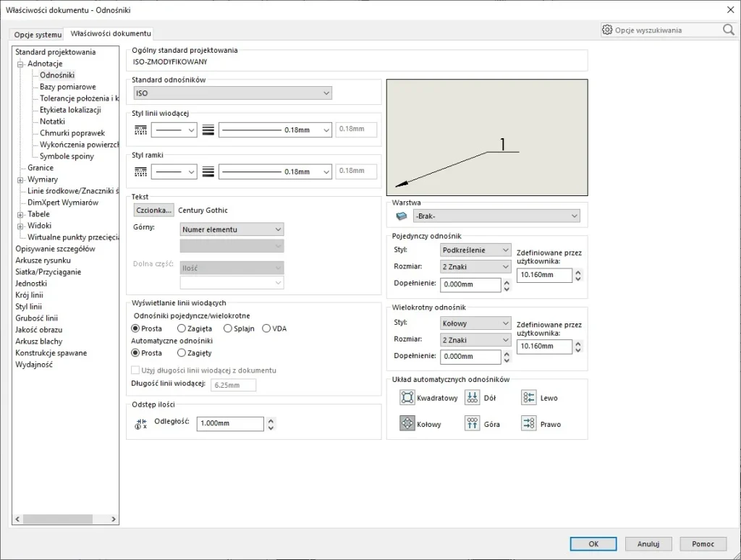741x560 pixels.
Task: Open leader line thickness 0.18mm dropdown
Action: (x=275, y=130)
